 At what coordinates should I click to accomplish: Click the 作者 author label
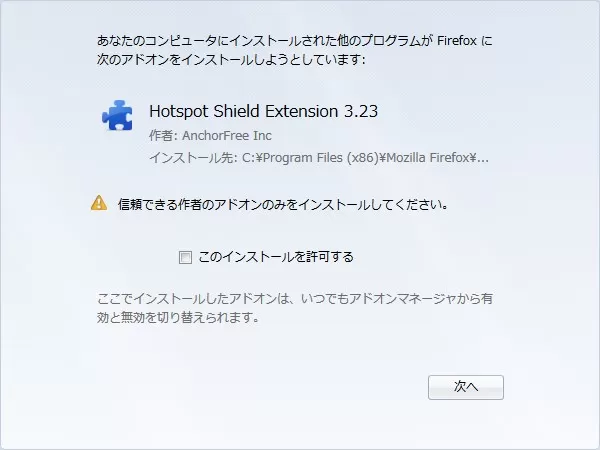pos(163,135)
